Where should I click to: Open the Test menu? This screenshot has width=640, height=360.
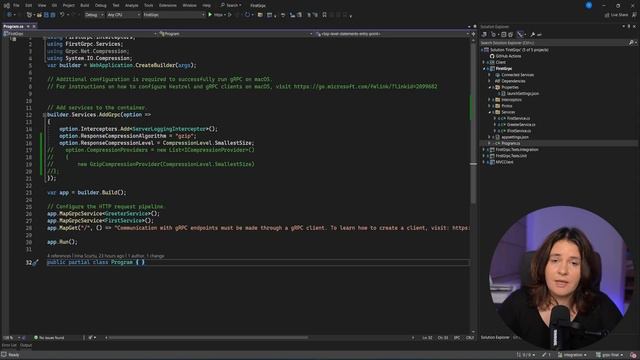(x=116, y=5)
